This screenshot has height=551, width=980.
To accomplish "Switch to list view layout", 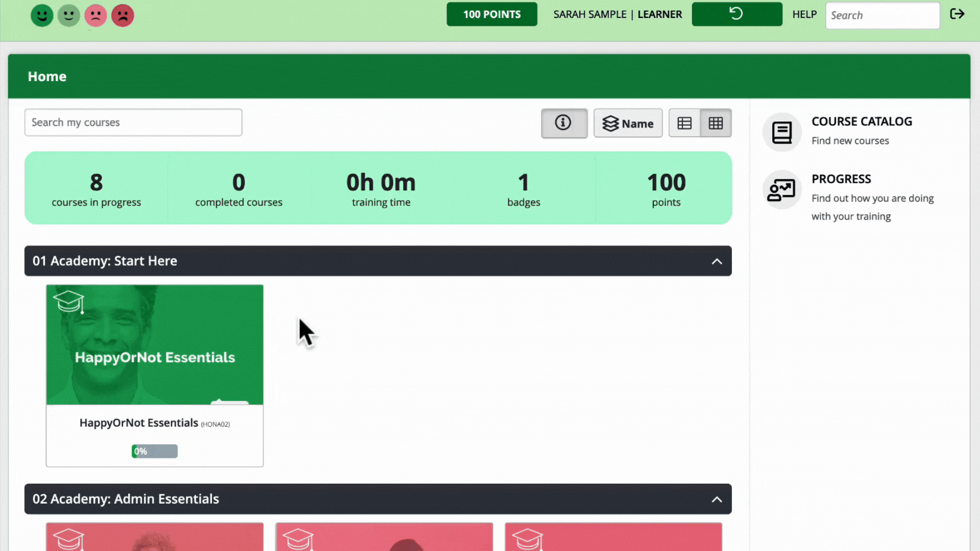I will (x=684, y=123).
